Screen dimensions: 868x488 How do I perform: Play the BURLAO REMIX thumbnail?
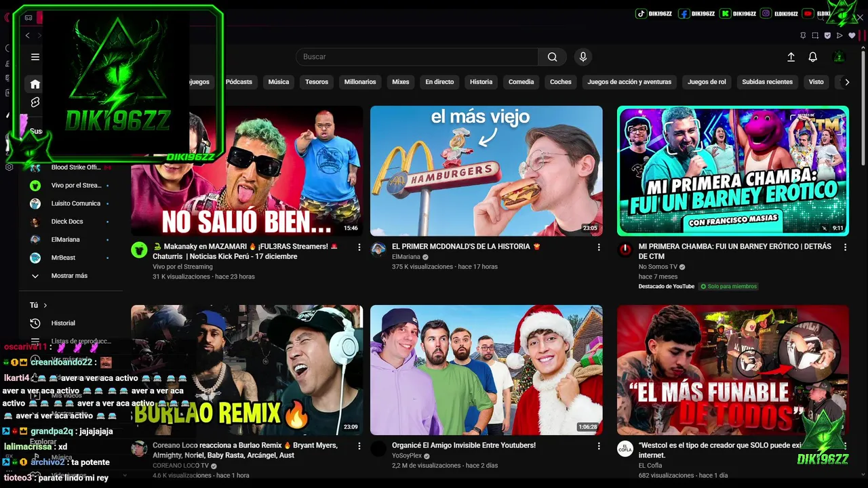(x=247, y=370)
